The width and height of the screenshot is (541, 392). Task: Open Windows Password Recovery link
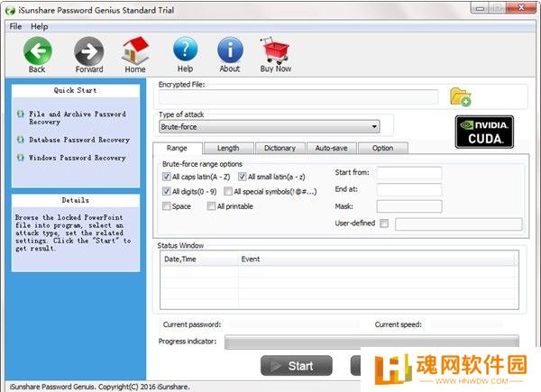(x=78, y=158)
